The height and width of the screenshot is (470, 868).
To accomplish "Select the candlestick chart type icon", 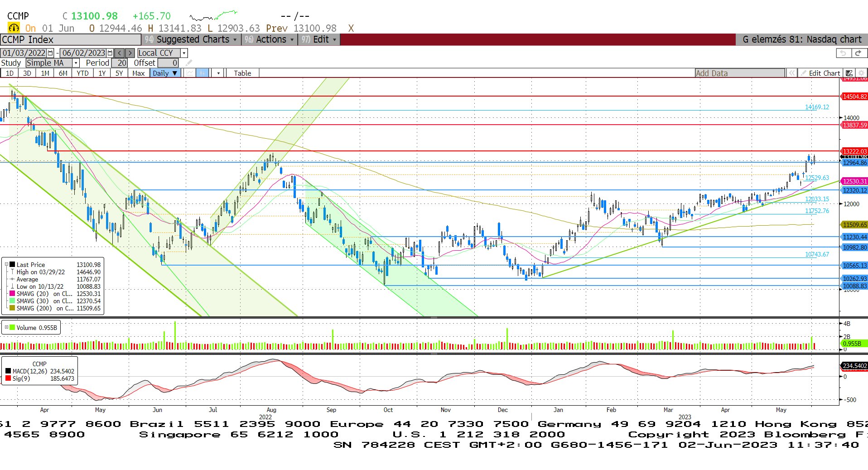I will coord(203,73).
